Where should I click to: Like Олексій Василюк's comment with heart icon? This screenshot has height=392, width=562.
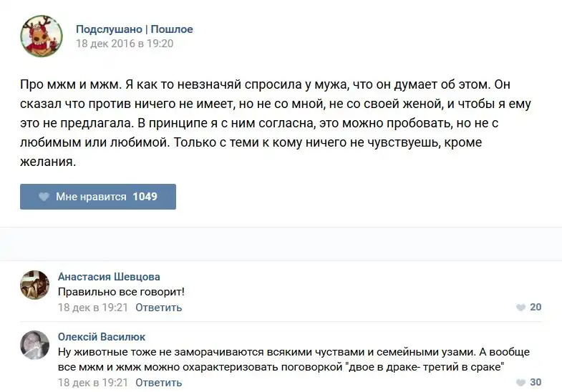tap(520, 383)
